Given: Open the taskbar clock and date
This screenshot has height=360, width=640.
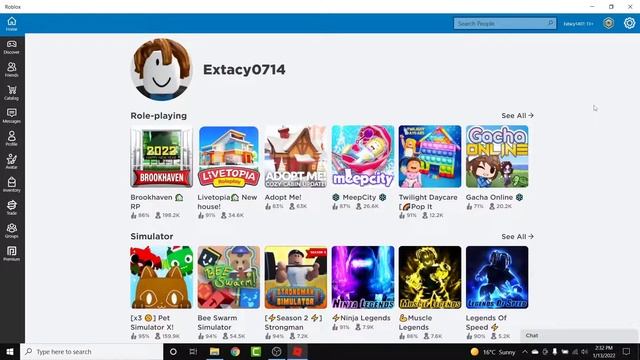Looking at the screenshot, I should tap(604, 352).
